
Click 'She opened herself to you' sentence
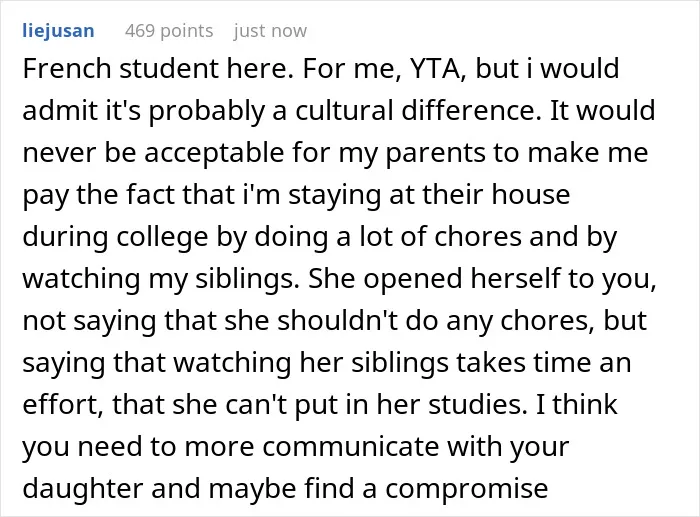pyautogui.click(x=481, y=279)
